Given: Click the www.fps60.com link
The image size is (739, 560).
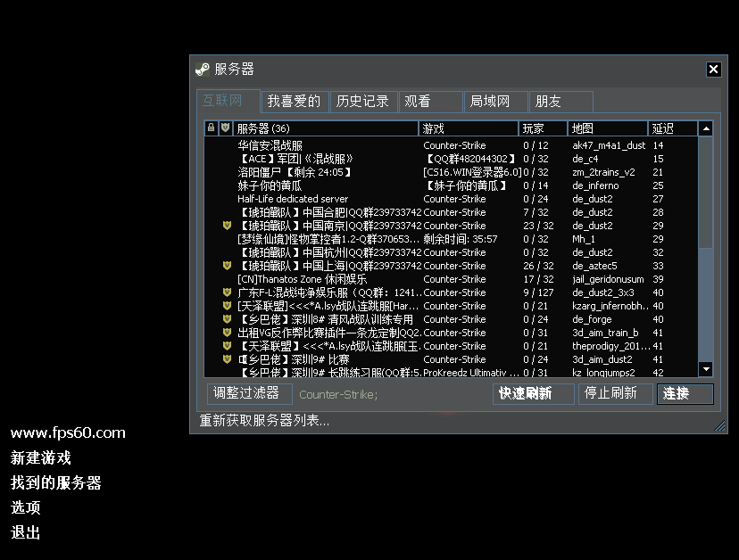Looking at the screenshot, I should point(69,432).
